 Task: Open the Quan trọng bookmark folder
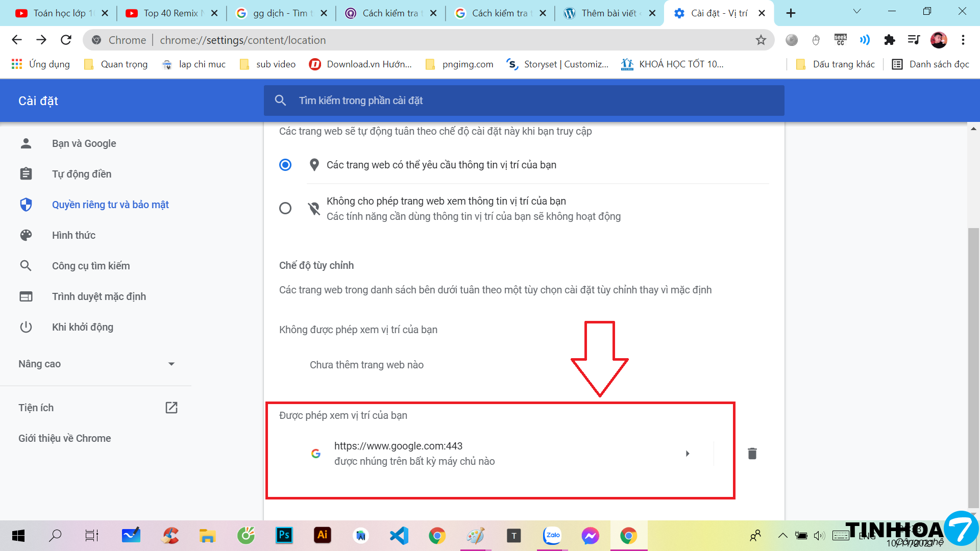[x=117, y=64]
